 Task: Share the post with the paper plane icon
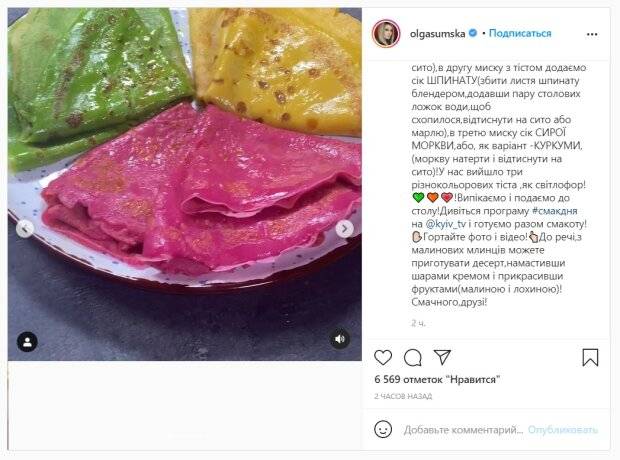tap(442, 357)
